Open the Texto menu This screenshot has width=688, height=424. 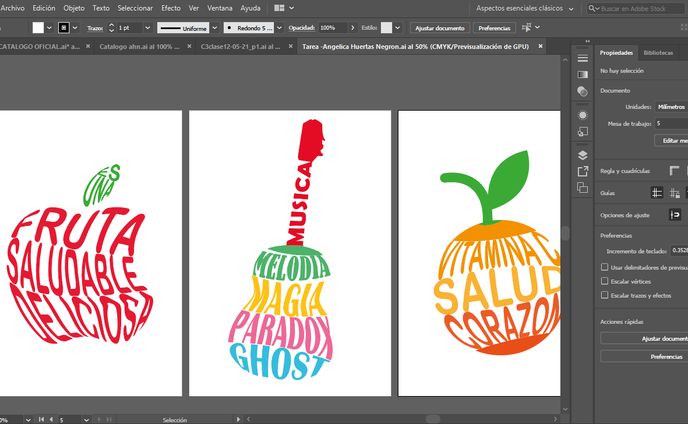coord(101,8)
